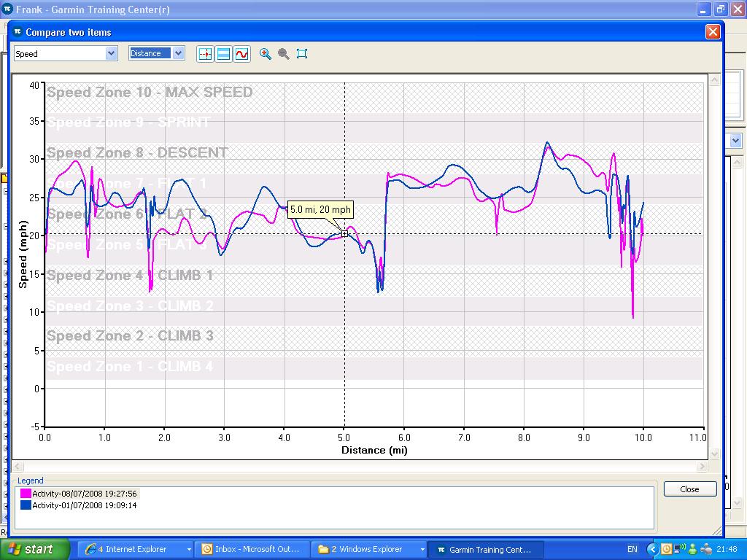
Task: Click the magenta swatch for Activity-08/07/2008
Action: pyautogui.click(x=26, y=494)
